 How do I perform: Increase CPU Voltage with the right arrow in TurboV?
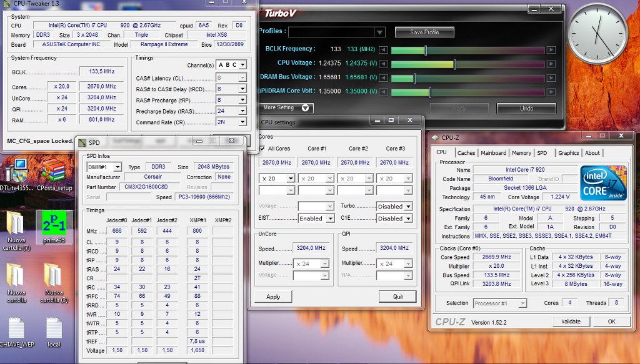click(x=551, y=64)
